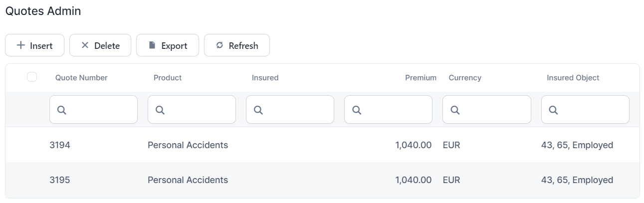The width and height of the screenshot is (644, 203).
Task: Click magnifier icon in Insured filter
Action: coord(258,111)
